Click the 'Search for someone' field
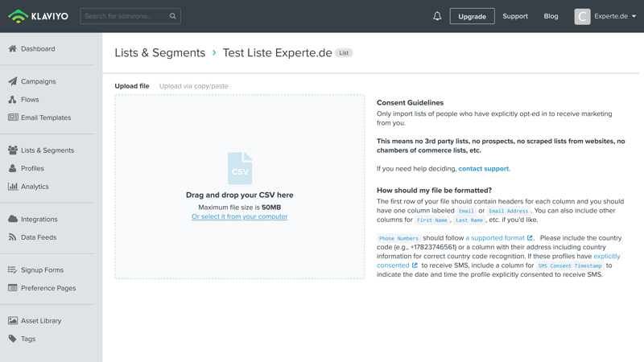 [x=125, y=16]
